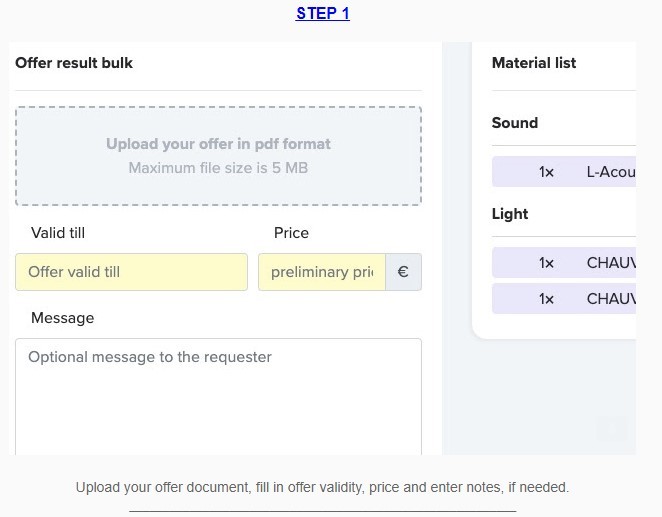Click the Price label
The height and width of the screenshot is (517, 662).
tap(291, 233)
